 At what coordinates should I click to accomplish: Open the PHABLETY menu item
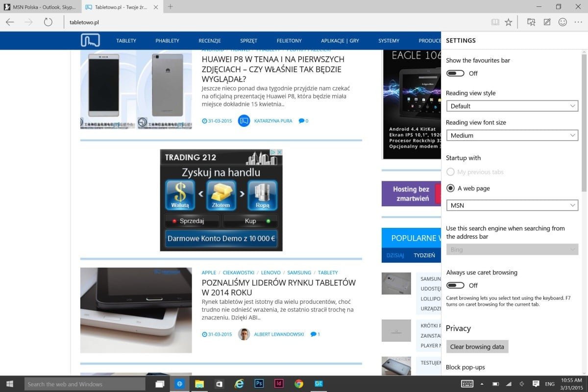point(168,41)
